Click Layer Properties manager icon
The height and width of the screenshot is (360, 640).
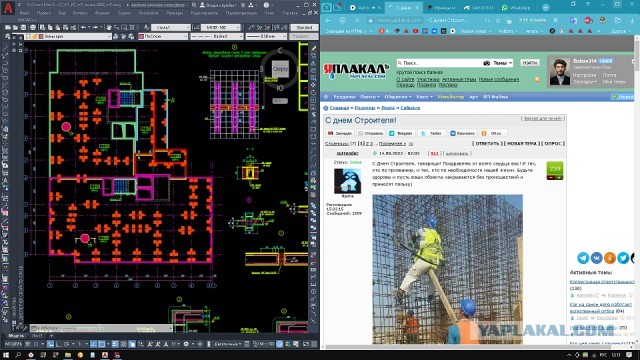tap(8, 36)
